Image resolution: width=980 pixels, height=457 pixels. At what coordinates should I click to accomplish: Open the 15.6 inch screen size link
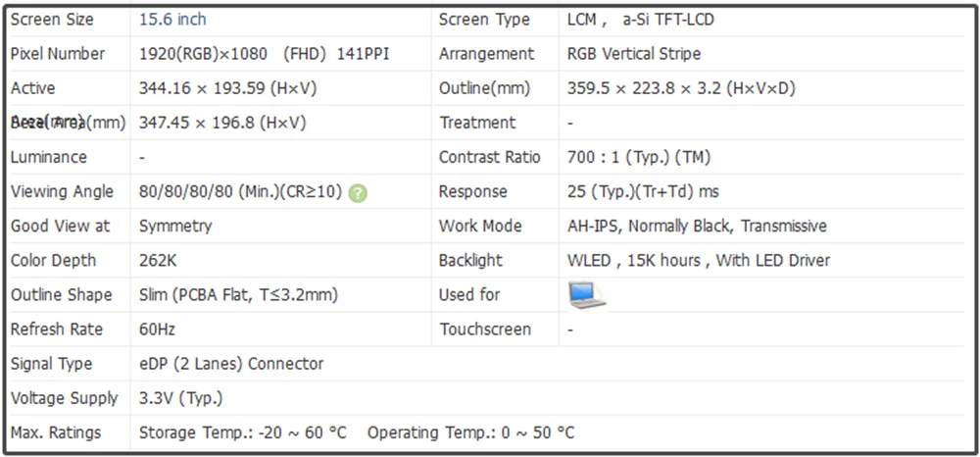click(x=172, y=20)
